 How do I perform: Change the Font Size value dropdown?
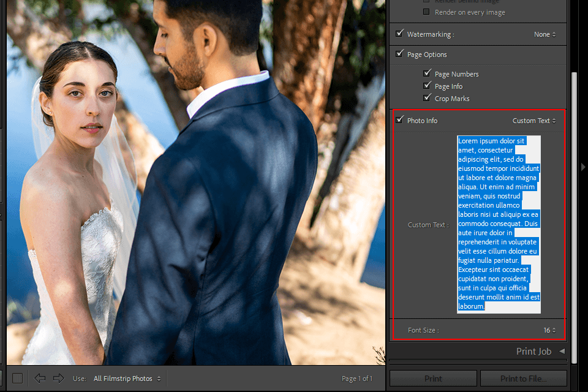(x=549, y=330)
